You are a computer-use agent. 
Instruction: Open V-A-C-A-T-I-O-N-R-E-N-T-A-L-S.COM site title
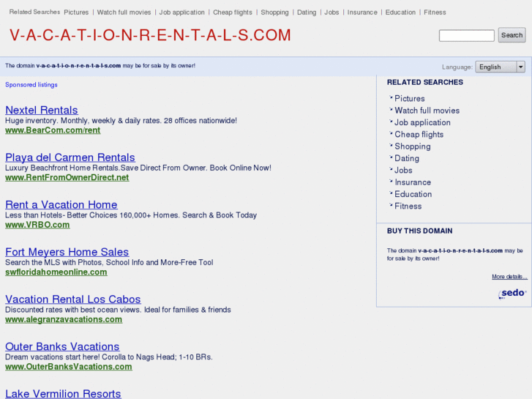[x=150, y=35]
